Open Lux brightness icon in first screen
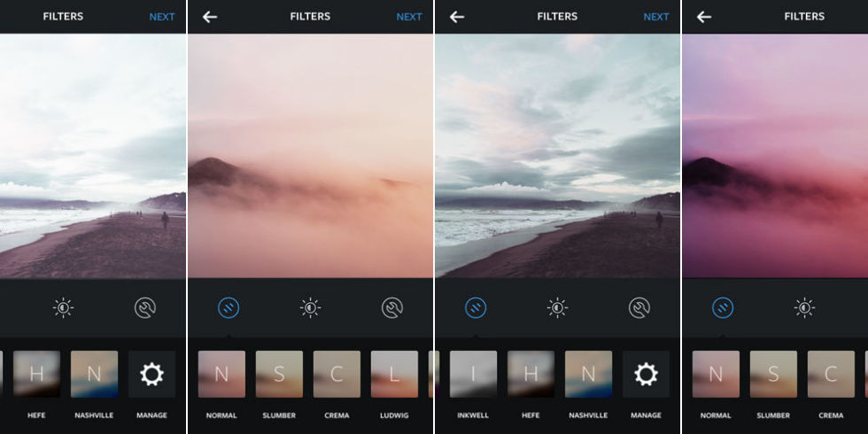This screenshot has height=434, width=868. (63, 308)
